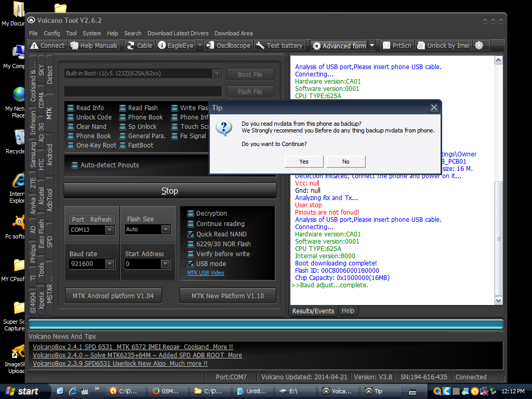532x399 pixels.
Task: Click the question mark icon in Tip dialog
Action: pos(224,128)
